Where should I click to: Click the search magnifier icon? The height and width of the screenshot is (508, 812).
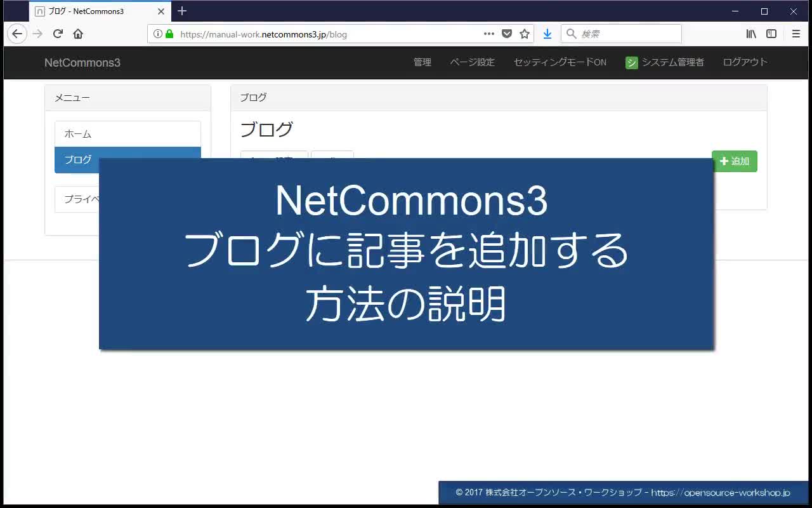[x=571, y=34]
